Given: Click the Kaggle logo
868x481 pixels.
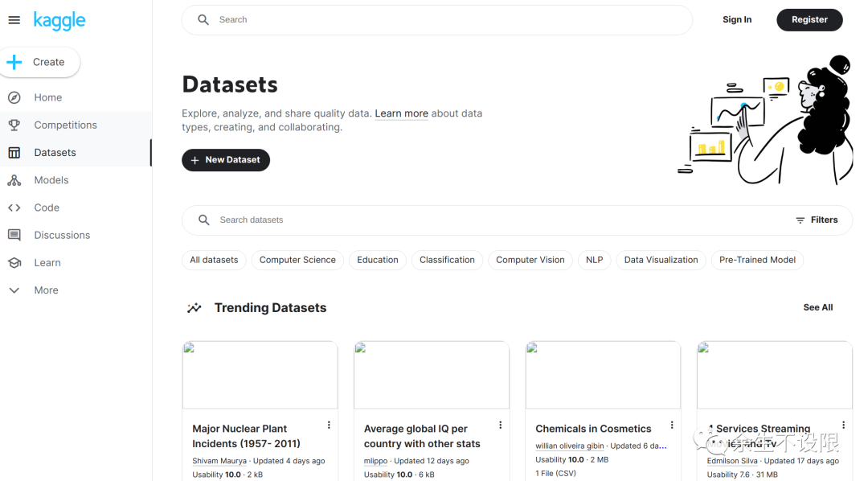Looking at the screenshot, I should tap(59, 20).
